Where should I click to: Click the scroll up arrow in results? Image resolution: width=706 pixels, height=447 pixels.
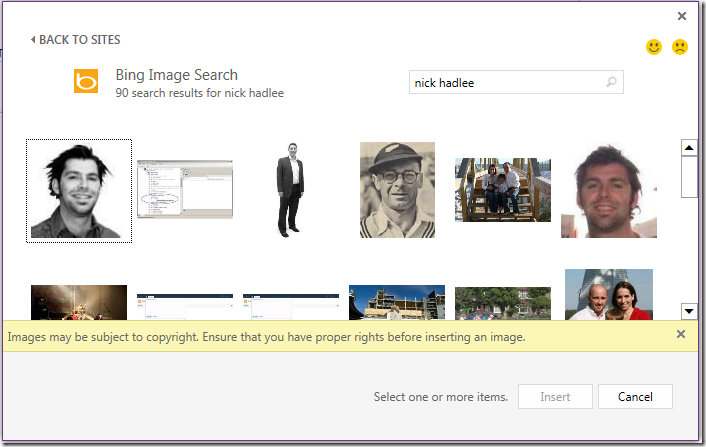tap(688, 148)
